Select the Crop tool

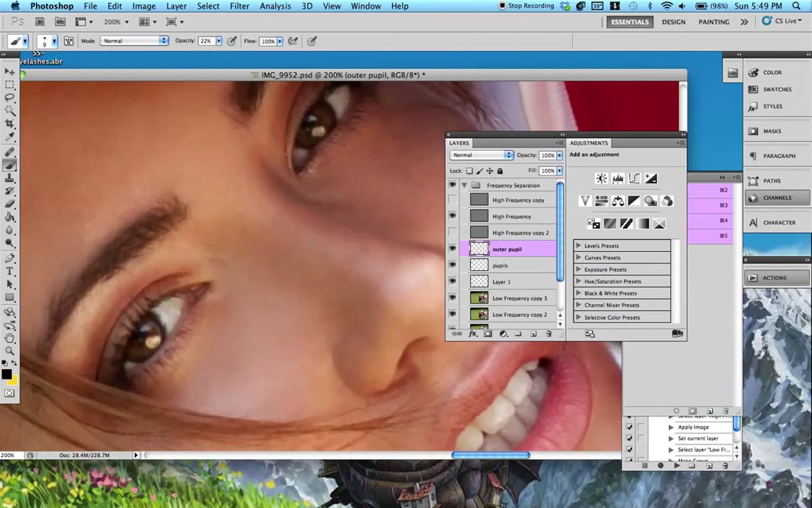click(x=9, y=124)
